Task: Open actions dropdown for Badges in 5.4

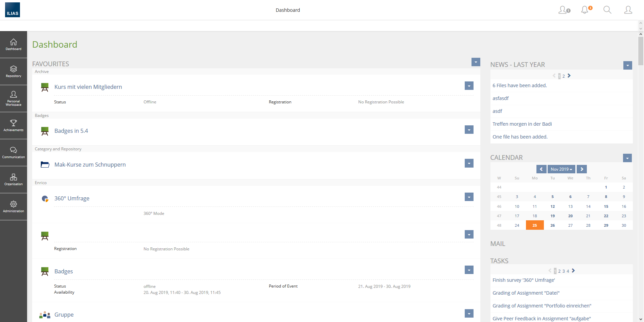Action: pyautogui.click(x=469, y=130)
